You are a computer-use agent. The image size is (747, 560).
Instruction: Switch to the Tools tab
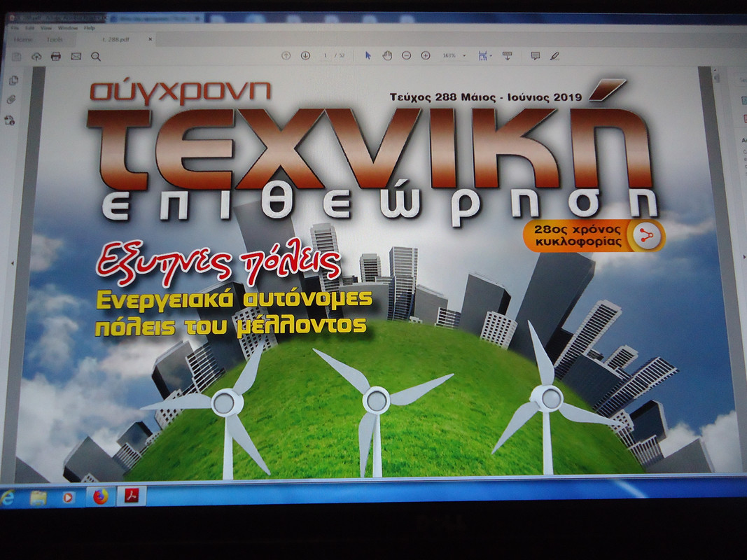click(x=55, y=39)
